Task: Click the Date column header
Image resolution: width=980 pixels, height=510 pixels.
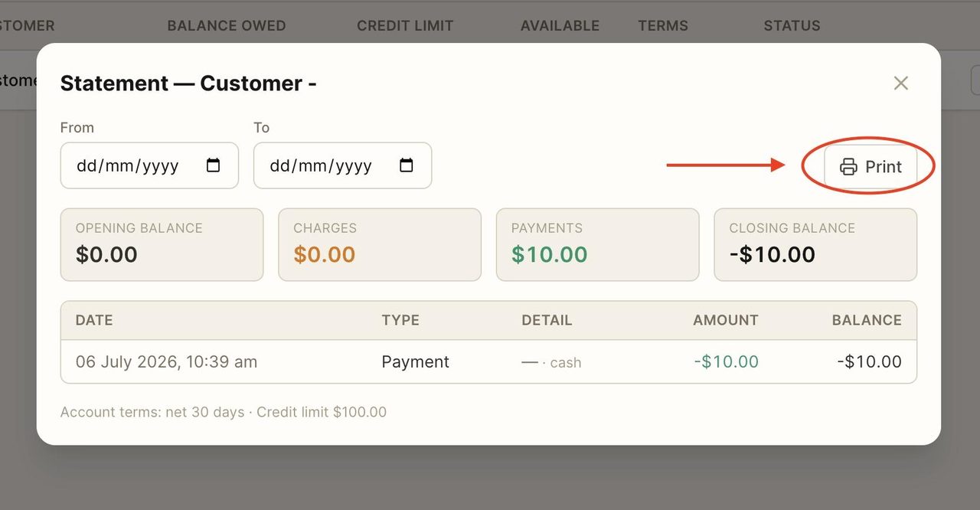Action: pyautogui.click(x=94, y=320)
